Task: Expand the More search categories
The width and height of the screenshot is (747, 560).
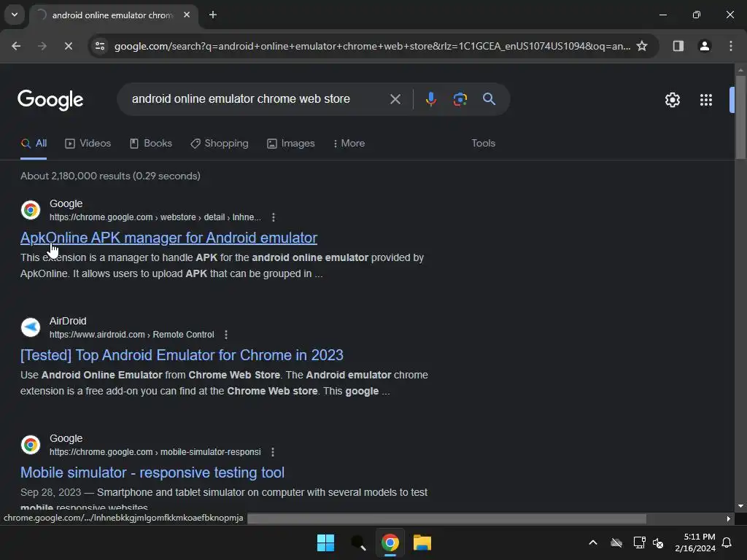Action: click(x=349, y=144)
